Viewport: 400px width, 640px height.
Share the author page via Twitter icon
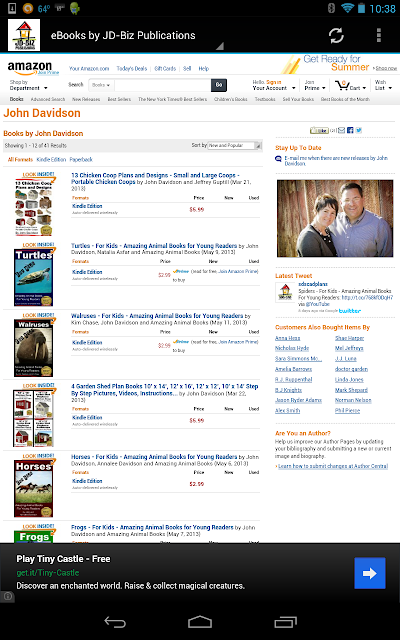tap(359, 130)
